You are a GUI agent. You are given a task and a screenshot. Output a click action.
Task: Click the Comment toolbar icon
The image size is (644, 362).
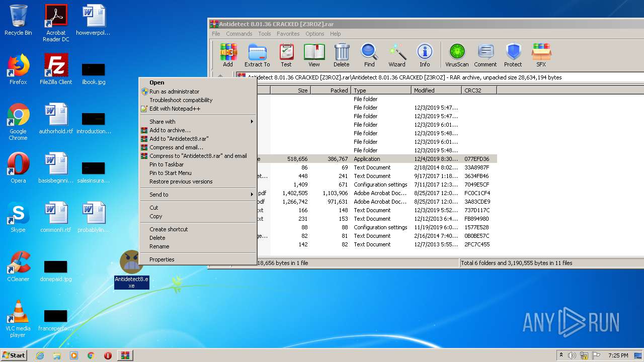486,55
